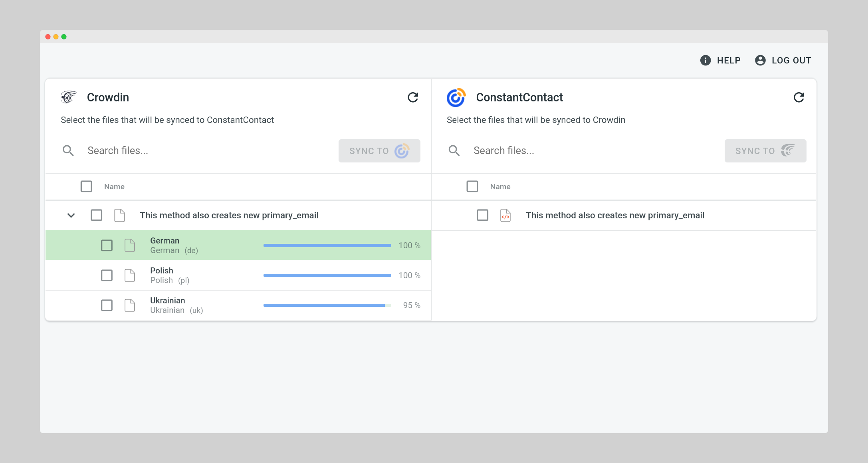
Task: Click the Polish 100% progress bar
Action: [x=327, y=275]
